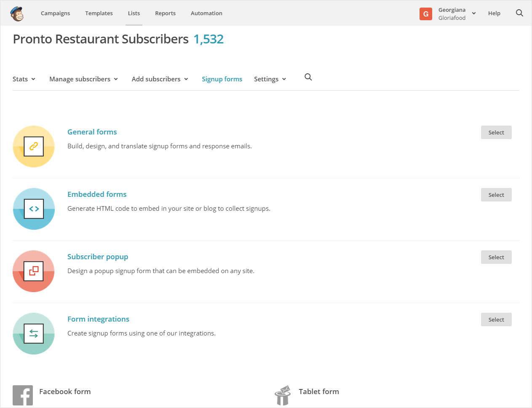The image size is (532, 408).
Task: Expand the Manage subscribers dropdown
Action: pyautogui.click(x=83, y=79)
